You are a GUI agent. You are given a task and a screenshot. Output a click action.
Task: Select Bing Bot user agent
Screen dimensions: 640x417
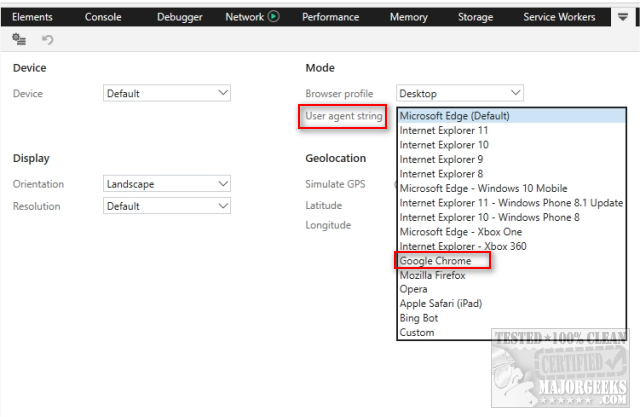click(418, 318)
